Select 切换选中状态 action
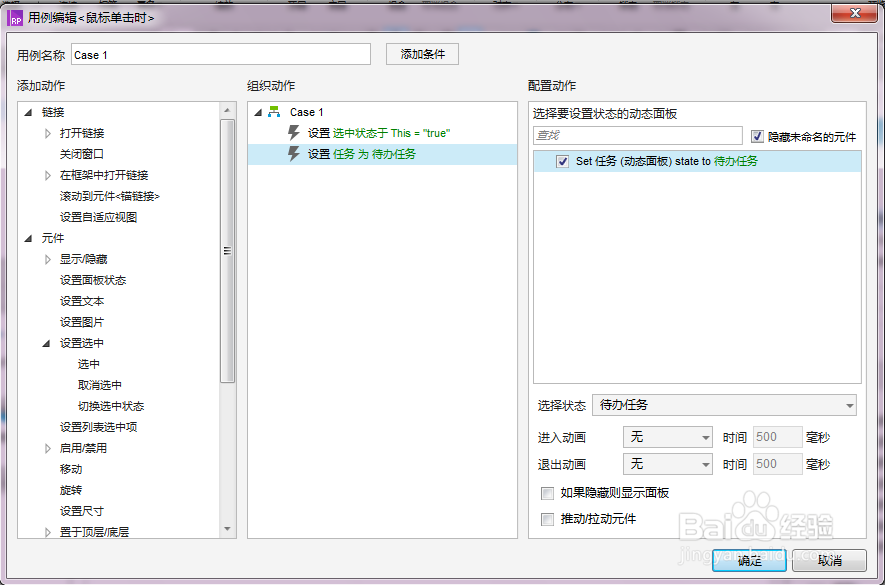Viewport: 885px width, 585px height. point(111,406)
